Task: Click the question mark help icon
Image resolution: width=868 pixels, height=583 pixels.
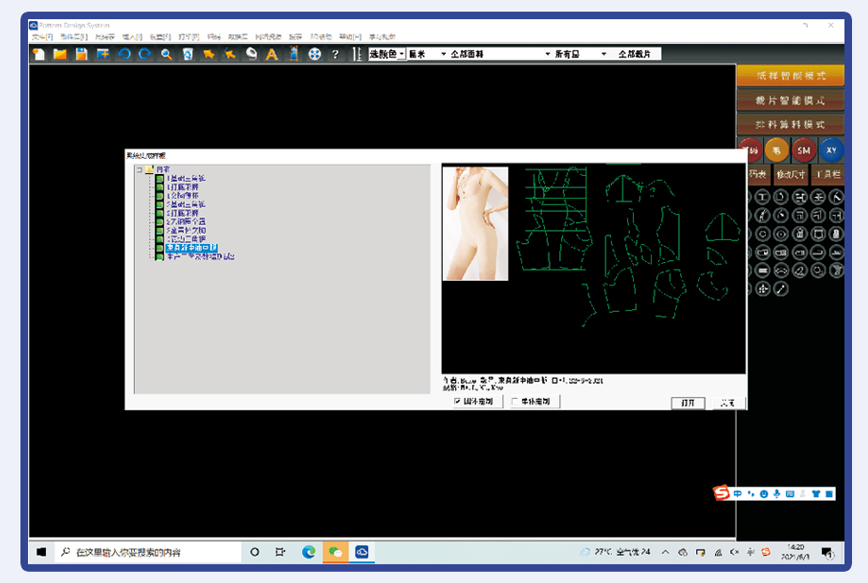Action: click(x=335, y=54)
